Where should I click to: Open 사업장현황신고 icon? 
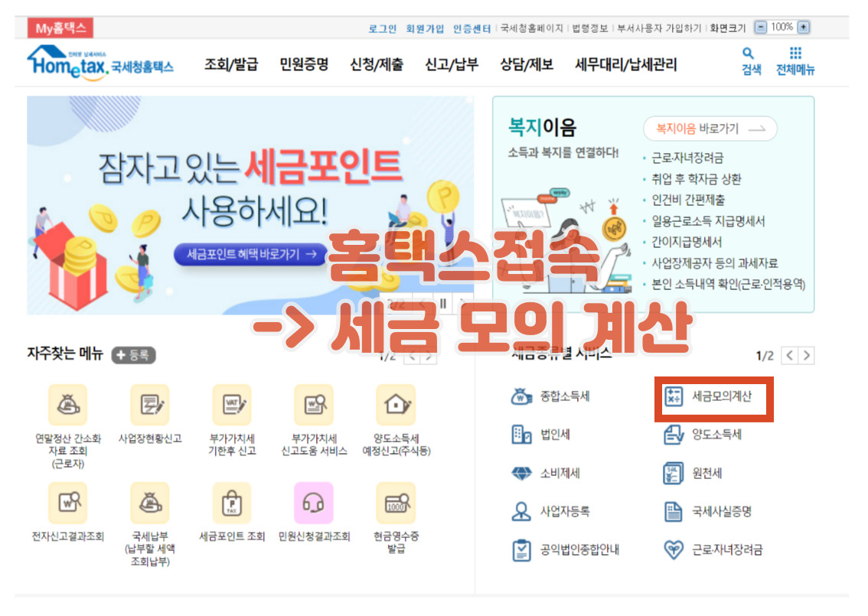coord(149,405)
